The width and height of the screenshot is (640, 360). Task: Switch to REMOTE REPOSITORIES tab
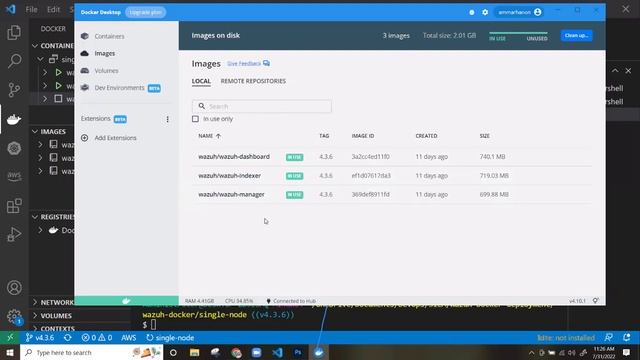point(253,81)
